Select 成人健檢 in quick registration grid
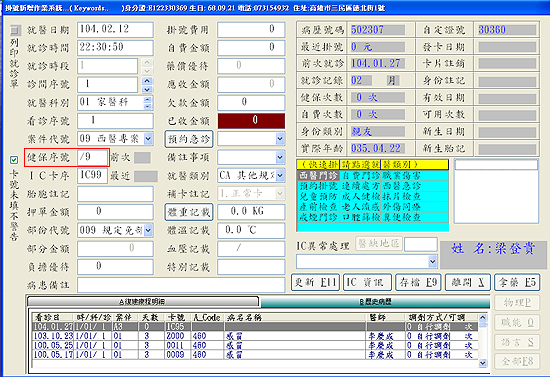550x377 pixels. click(360, 196)
